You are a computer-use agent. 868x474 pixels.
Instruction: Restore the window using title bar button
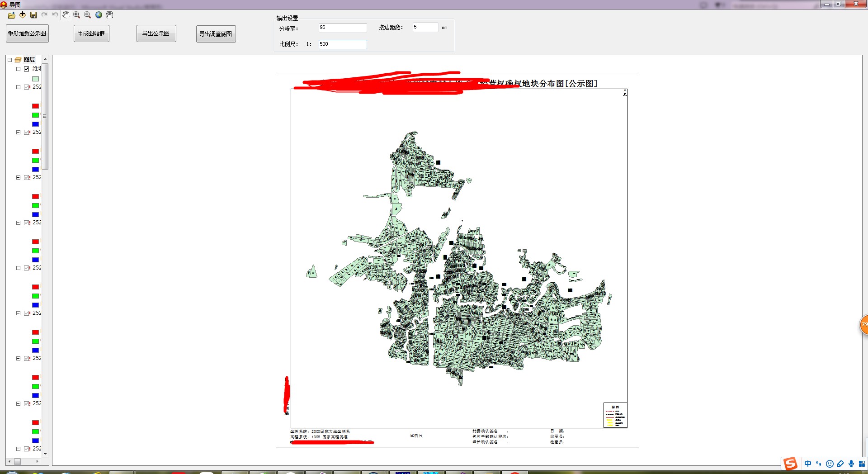coord(838,4)
